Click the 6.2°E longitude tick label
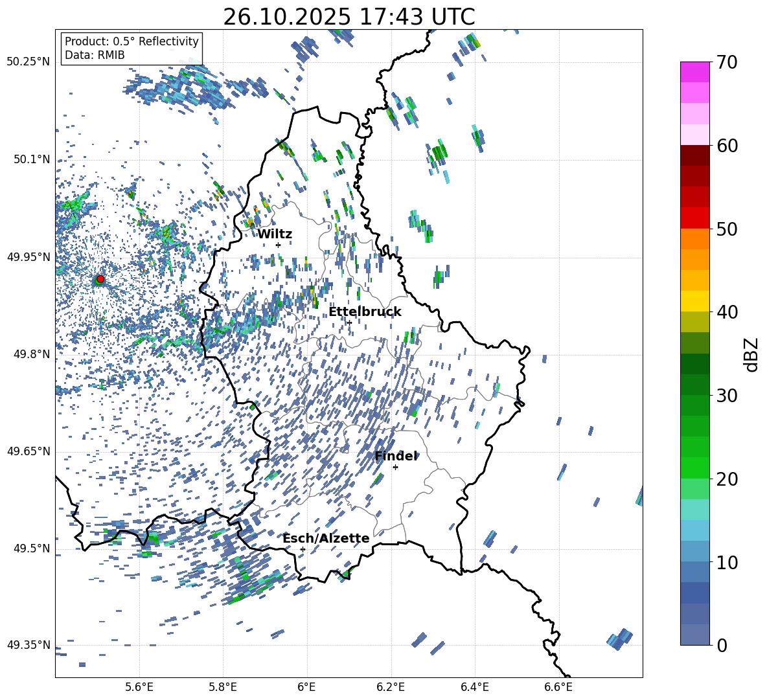The height and width of the screenshot is (700, 767). point(391,686)
